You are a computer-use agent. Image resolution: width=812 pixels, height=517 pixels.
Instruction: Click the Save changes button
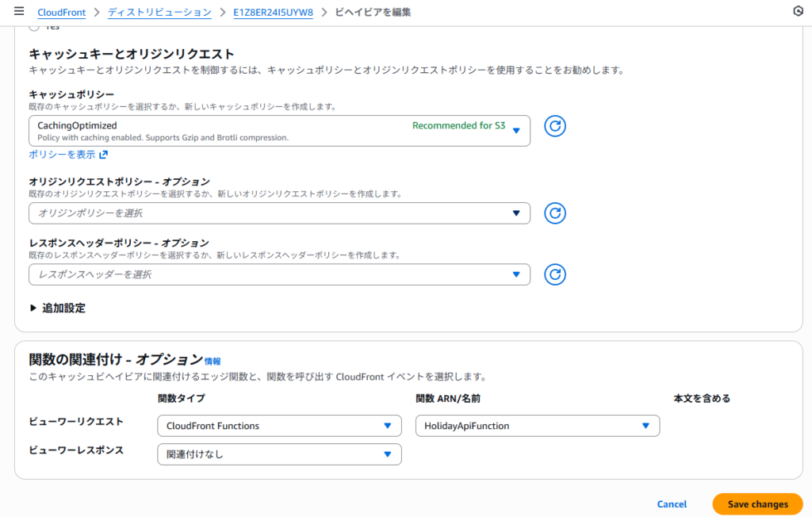pyautogui.click(x=757, y=504)
